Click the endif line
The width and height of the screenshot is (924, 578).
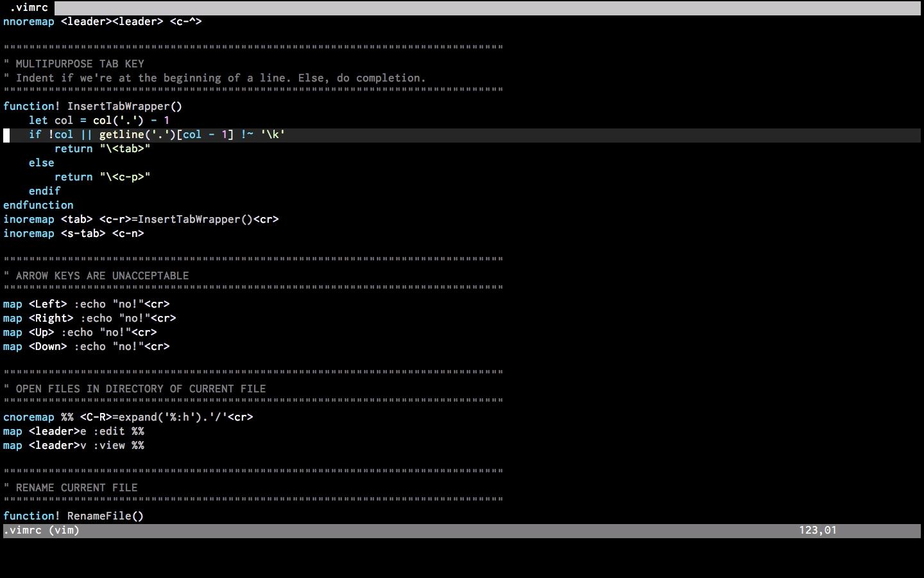point(45,191)
